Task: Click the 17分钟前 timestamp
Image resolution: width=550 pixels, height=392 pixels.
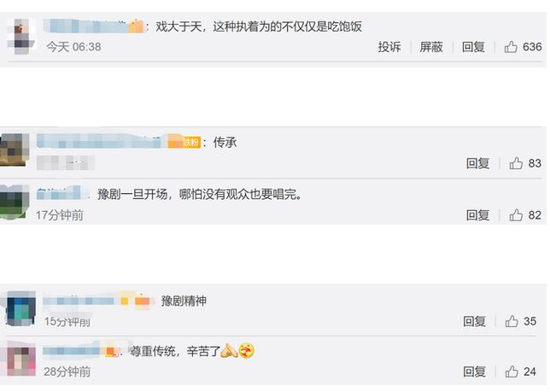Action: pos(60,215)
